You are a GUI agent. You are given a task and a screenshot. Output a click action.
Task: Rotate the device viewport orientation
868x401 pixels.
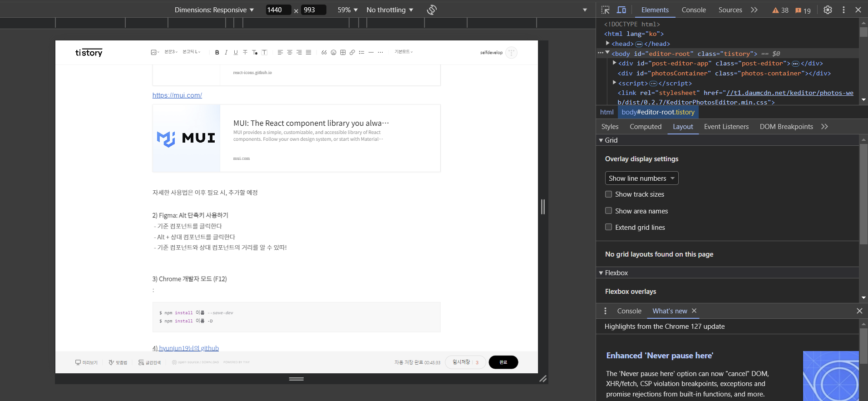[x=432, y=10]
